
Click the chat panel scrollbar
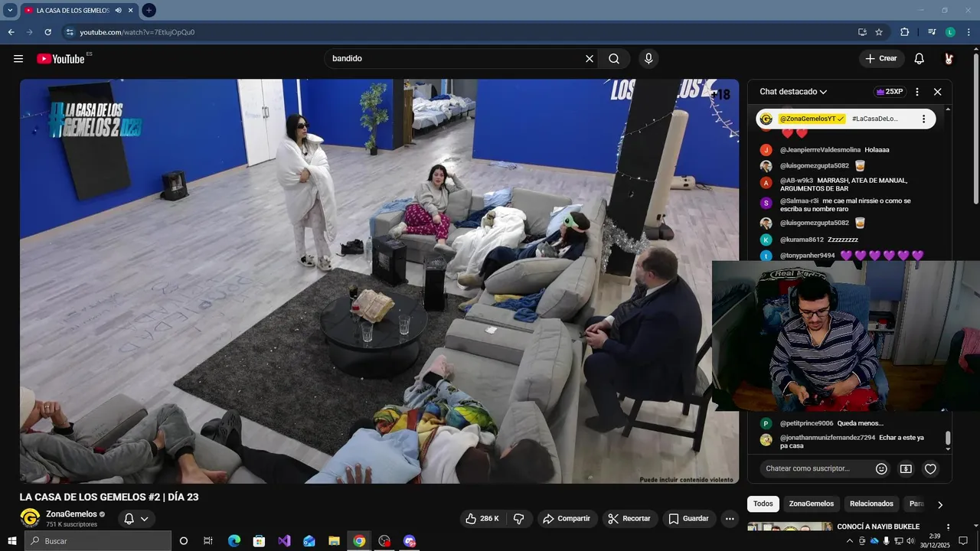click(948, 439)
